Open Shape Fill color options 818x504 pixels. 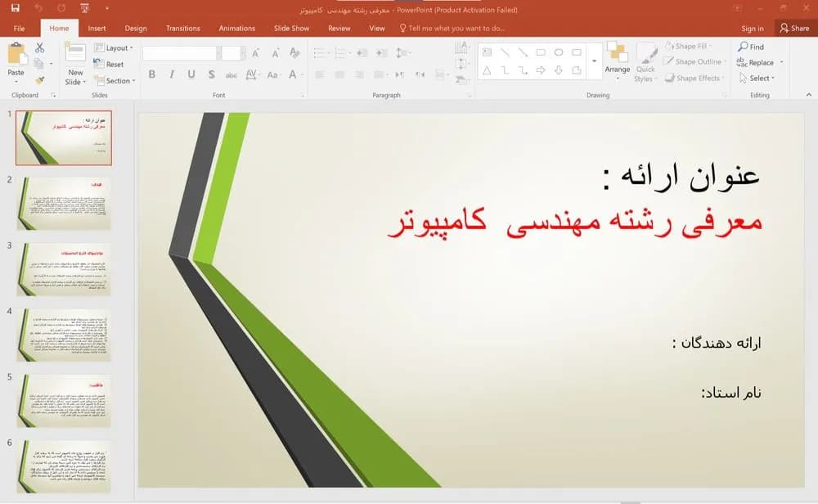[689, 46]
